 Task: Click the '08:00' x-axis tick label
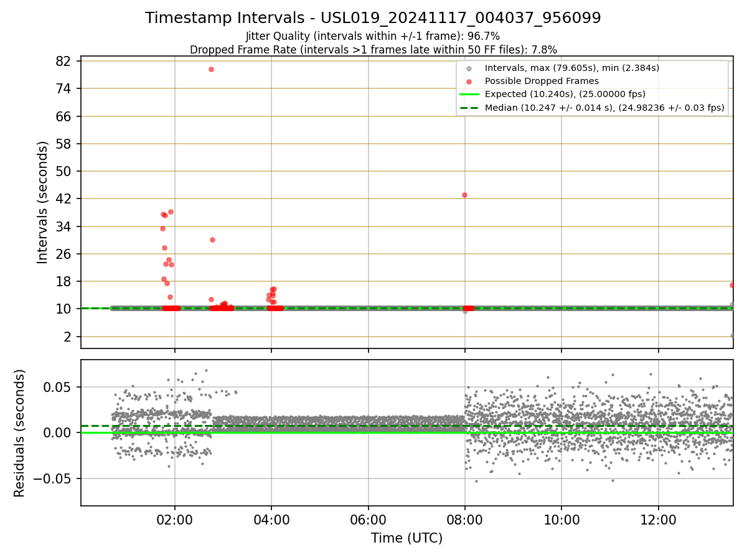(465, 520)
